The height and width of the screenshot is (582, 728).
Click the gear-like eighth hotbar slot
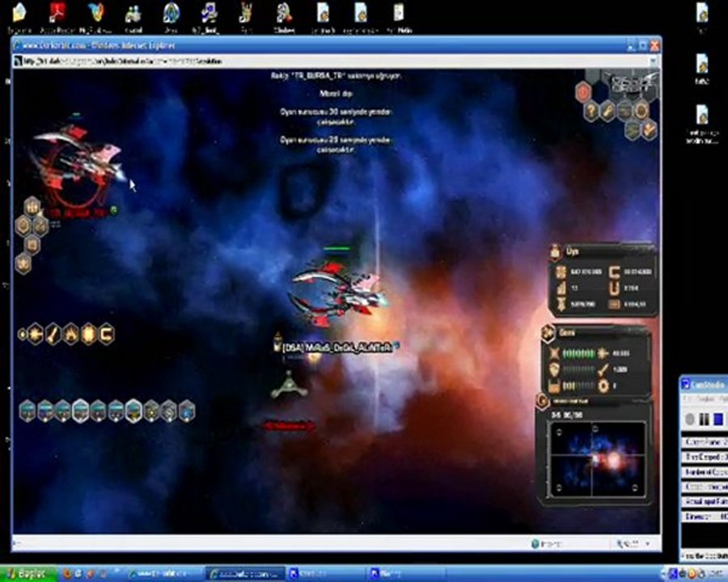[x=151, y=411]
